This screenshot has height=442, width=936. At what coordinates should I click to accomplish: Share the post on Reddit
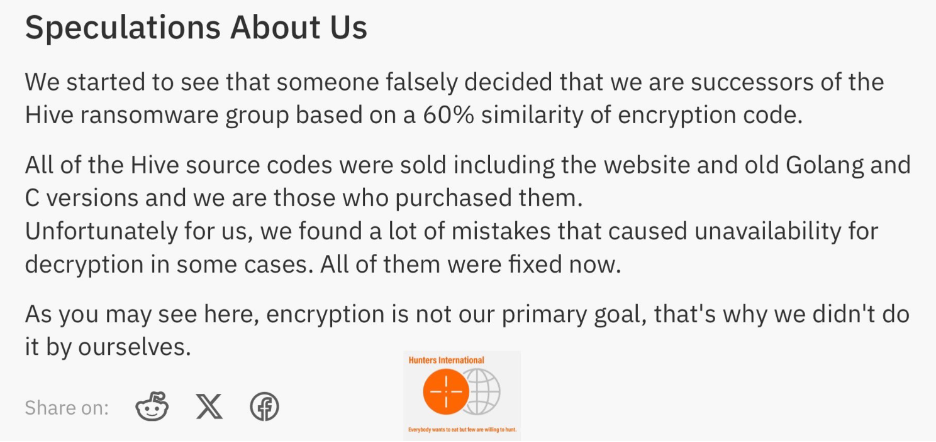point(152,406)
